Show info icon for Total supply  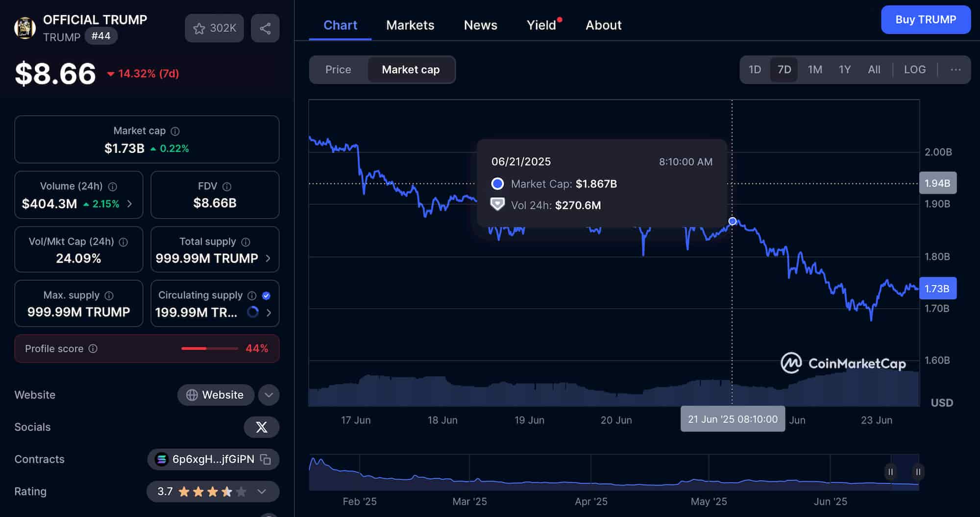pyautogui.click(x=245, y=242)
